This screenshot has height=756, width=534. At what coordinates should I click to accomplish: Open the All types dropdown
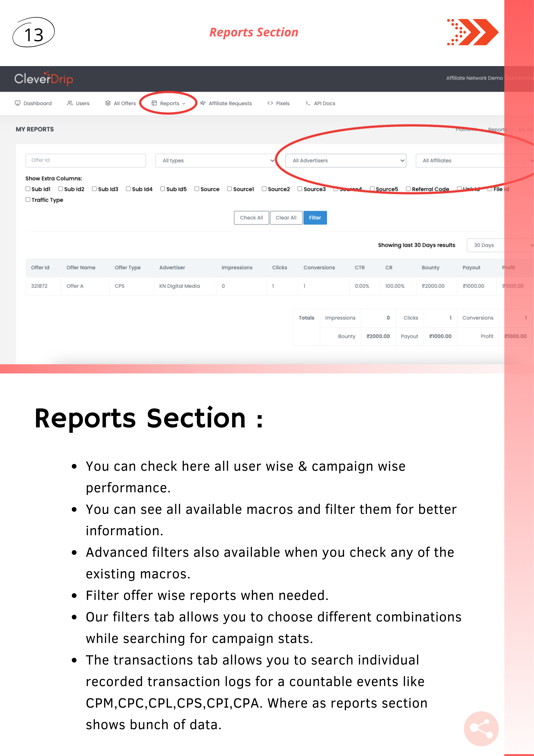pos(216,161)
